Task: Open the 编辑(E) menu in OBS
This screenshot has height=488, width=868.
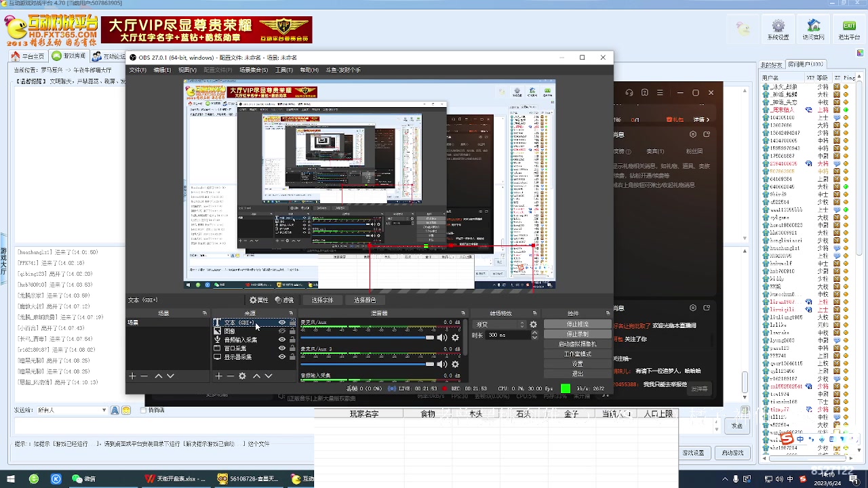Action: [162, 70]
